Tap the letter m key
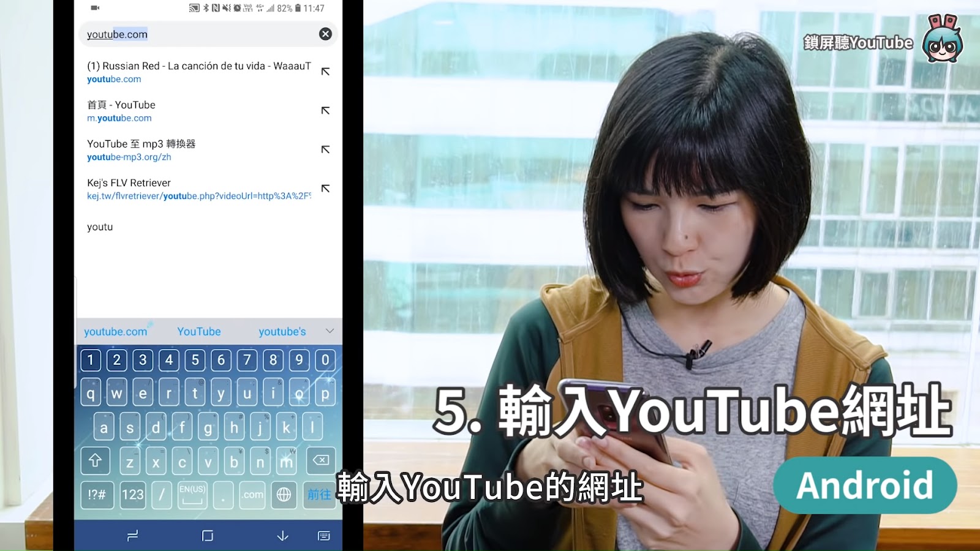 pyautogui.click(x=286, y=462)
